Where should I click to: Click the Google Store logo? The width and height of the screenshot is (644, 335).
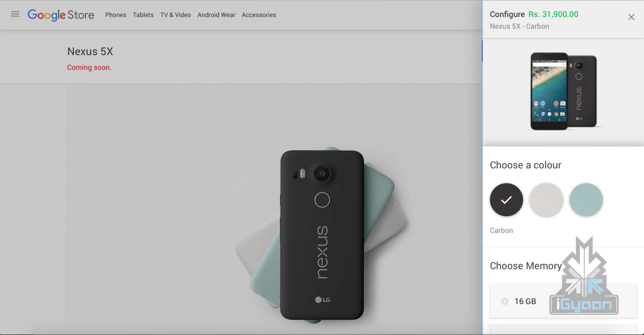61,15
